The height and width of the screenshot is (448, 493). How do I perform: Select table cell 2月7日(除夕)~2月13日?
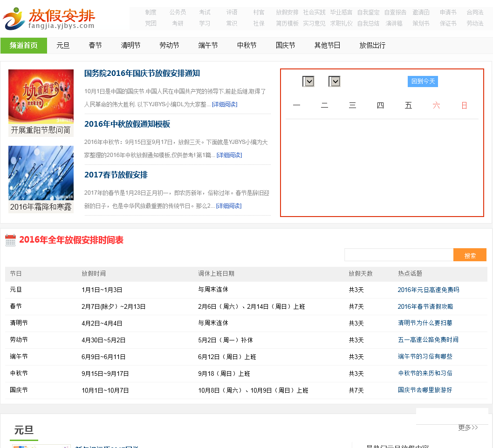point(114,306)
